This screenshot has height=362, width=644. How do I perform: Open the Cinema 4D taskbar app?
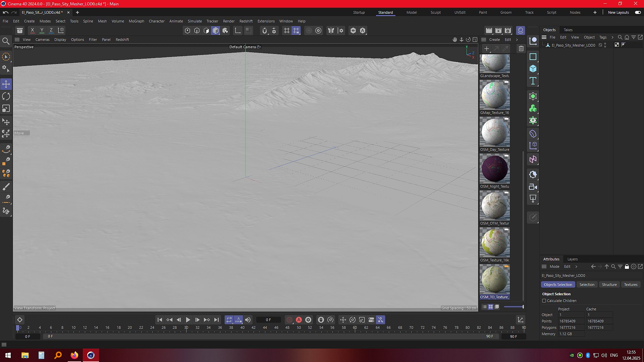91,355
